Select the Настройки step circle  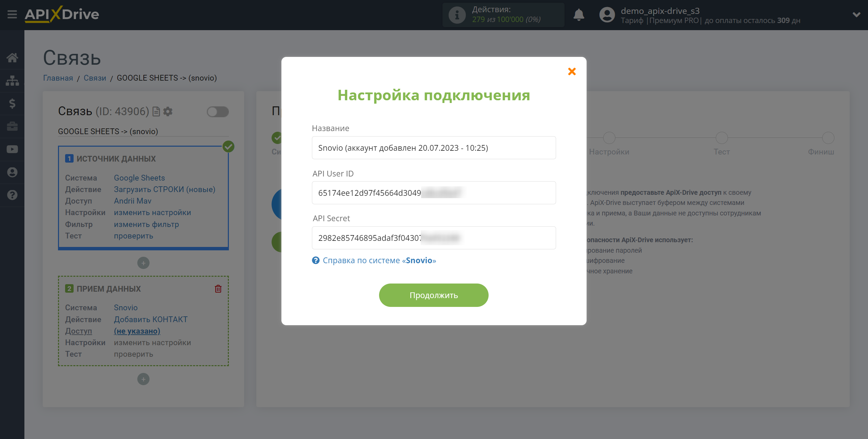click(x=609, y=138)
